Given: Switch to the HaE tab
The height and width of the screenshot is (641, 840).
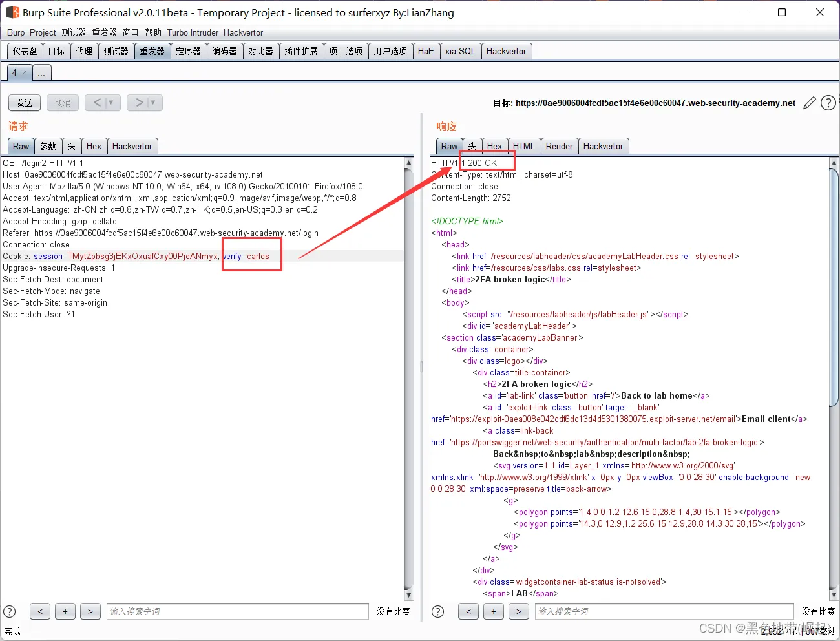Looking at the screenshot, I should (426, 51).
